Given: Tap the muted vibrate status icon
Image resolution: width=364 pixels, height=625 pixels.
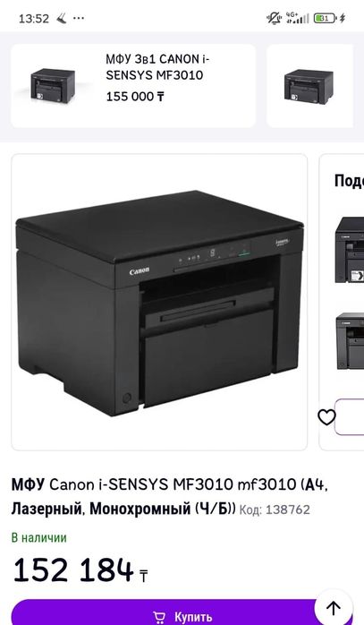Looking at the screenshot, I should (x=274, y=18).
